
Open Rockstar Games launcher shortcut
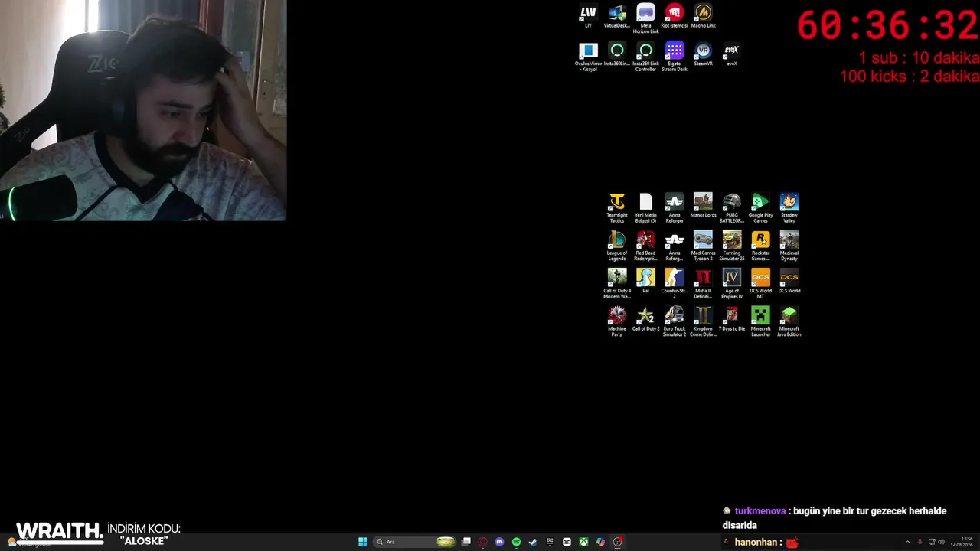pyautogui.click(x=760, y=246)
